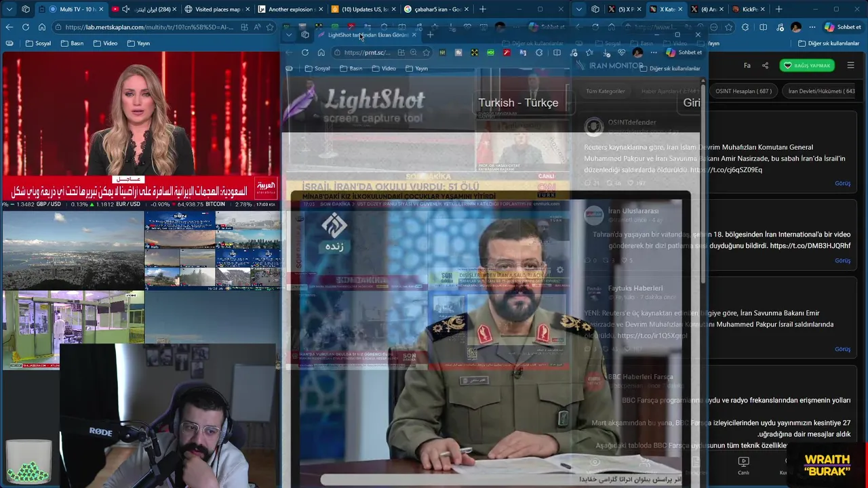Click zoom magnifier in prnt.sc address bar
The width and height of the screenshot is (868, 488).
point(413,52)
